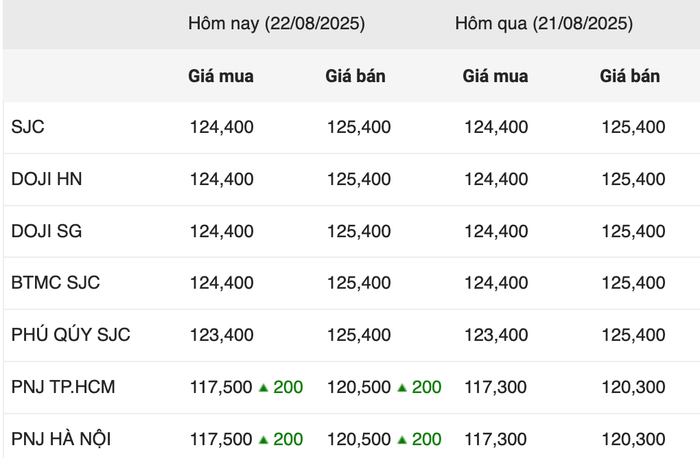The height and width of the screenshot is (458, 700).
Task: Click the Giá mua header under Hôm nay
Action: 221,76
